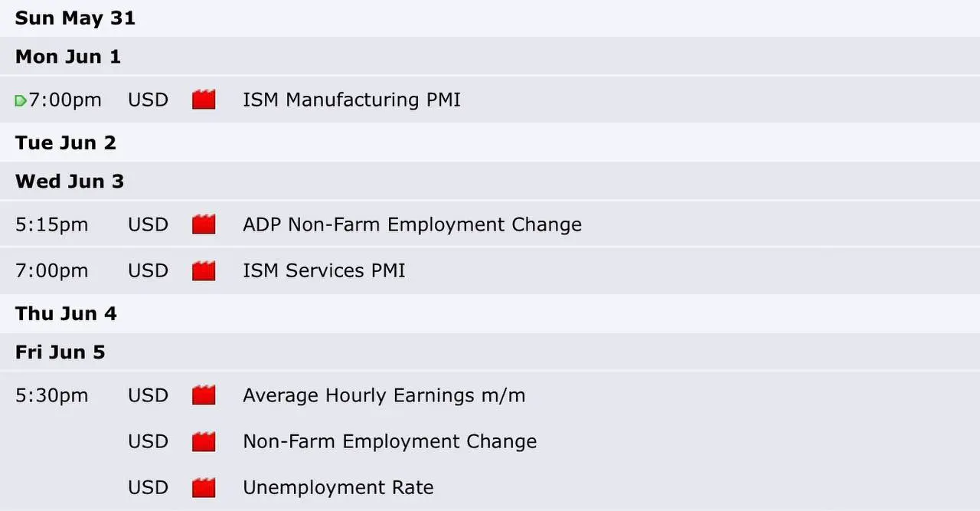Click red impact icon for Unemployment Rate
The image size is (980, 511).
204,487
